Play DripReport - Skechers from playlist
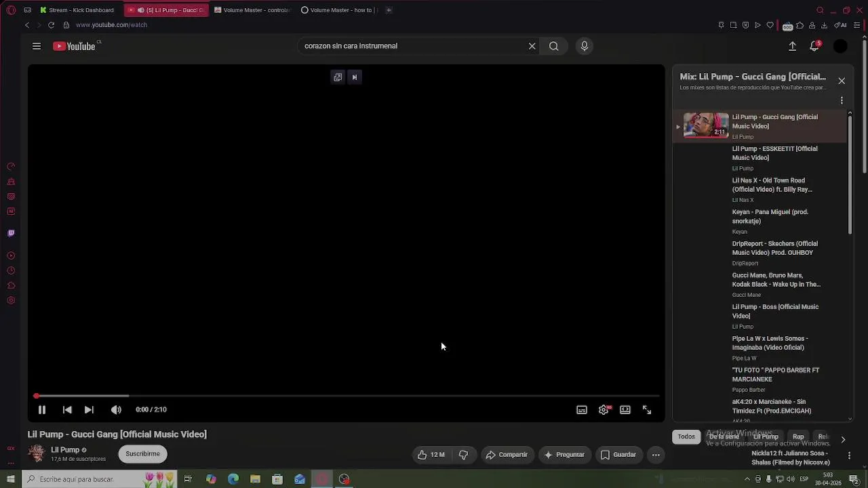This screenshot has width=868, height=488. pyautogui.click(x=775, y=248)
